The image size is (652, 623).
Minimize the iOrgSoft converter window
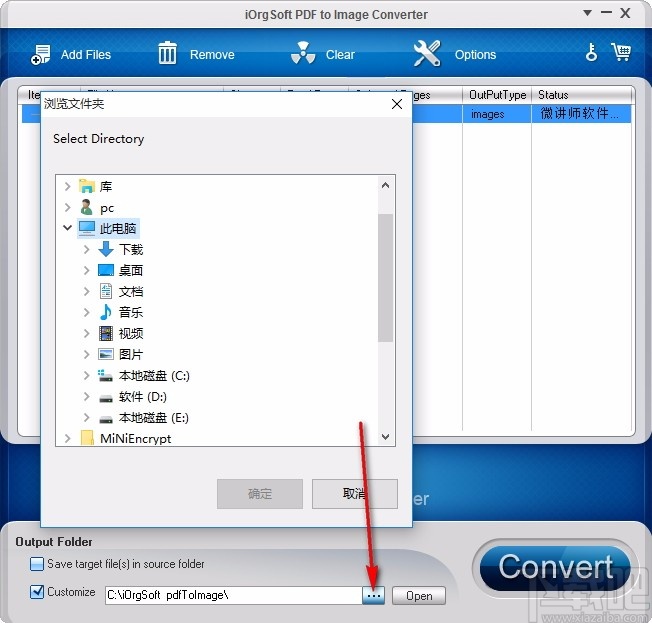[x=606, y=13]
